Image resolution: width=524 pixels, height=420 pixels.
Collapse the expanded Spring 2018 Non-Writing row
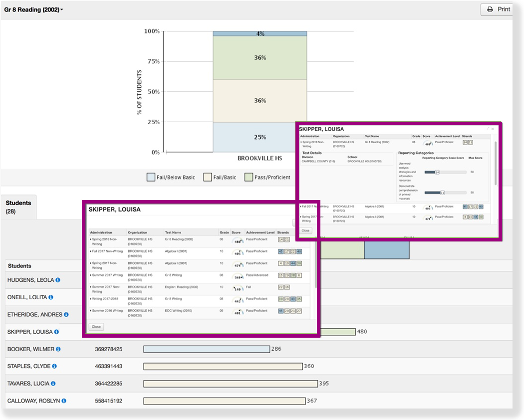(301, 142)
